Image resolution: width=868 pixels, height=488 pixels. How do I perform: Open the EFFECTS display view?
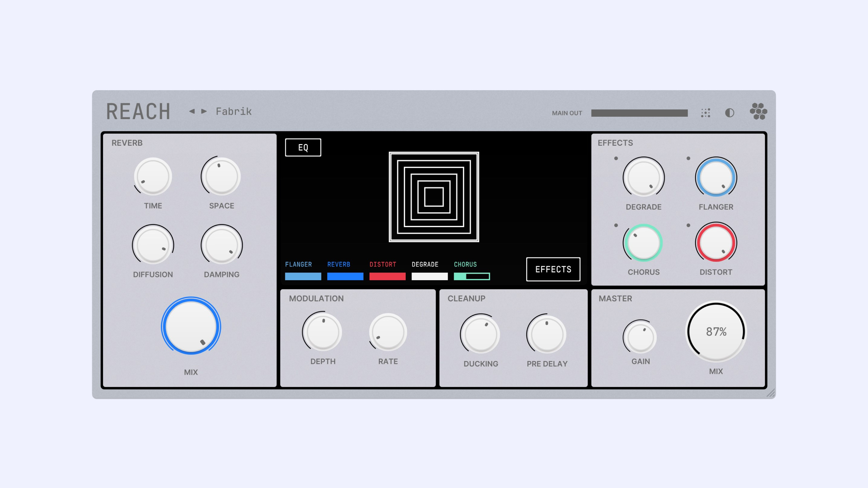pyautogui.click(x=553, y=269)
